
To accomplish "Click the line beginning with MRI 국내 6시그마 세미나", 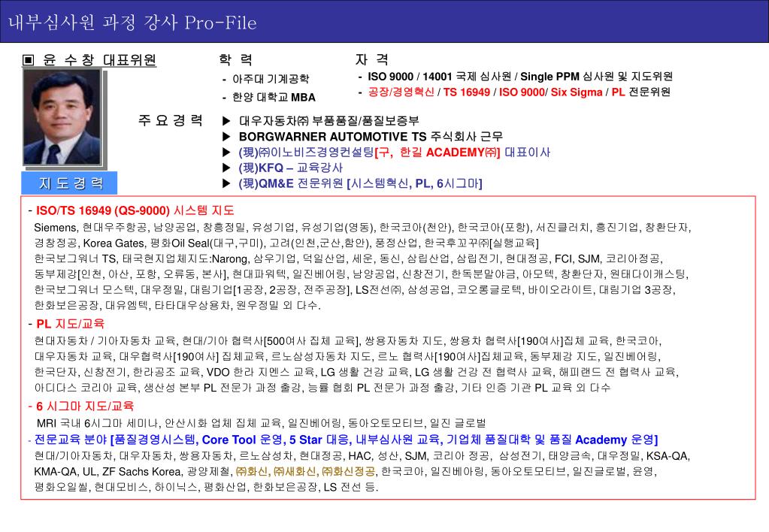I will (262, 422).
